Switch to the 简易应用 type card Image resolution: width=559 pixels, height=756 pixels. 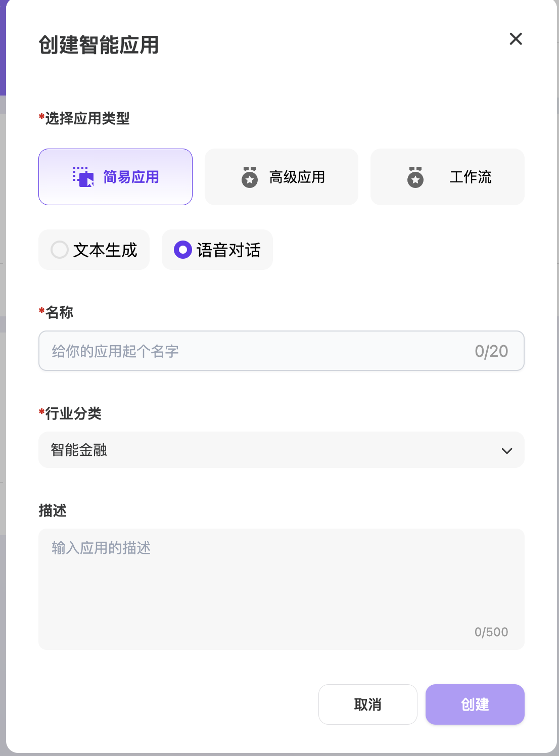click(x=116, y=177)
